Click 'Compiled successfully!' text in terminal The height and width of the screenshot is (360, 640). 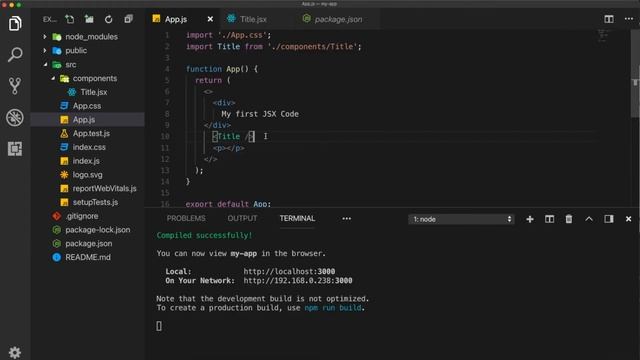204,236
